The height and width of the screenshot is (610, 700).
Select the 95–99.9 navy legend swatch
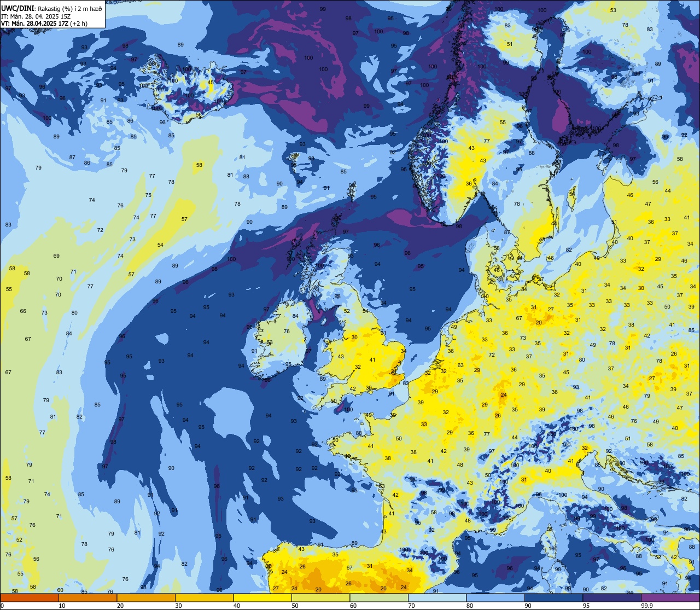[612, 597]
